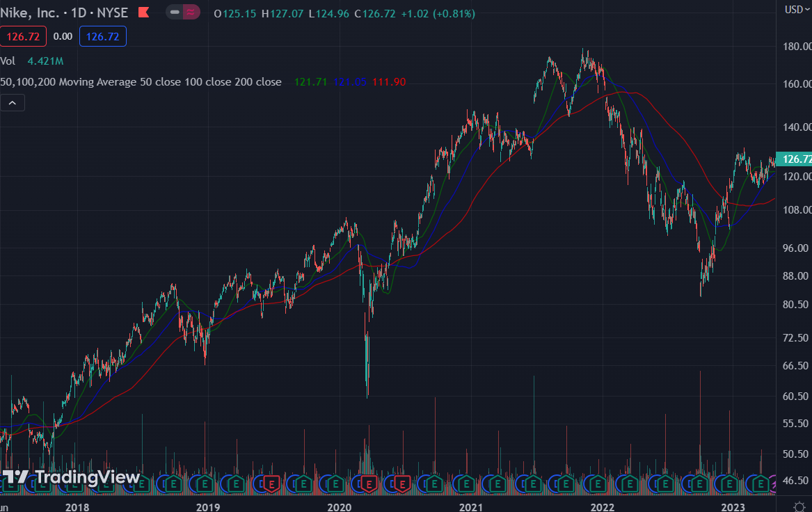Click the 88.00 price axis label
812x512 pixels.
796,276
